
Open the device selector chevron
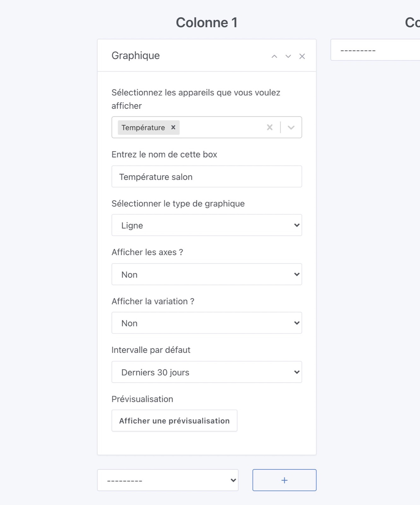(291, 127)
